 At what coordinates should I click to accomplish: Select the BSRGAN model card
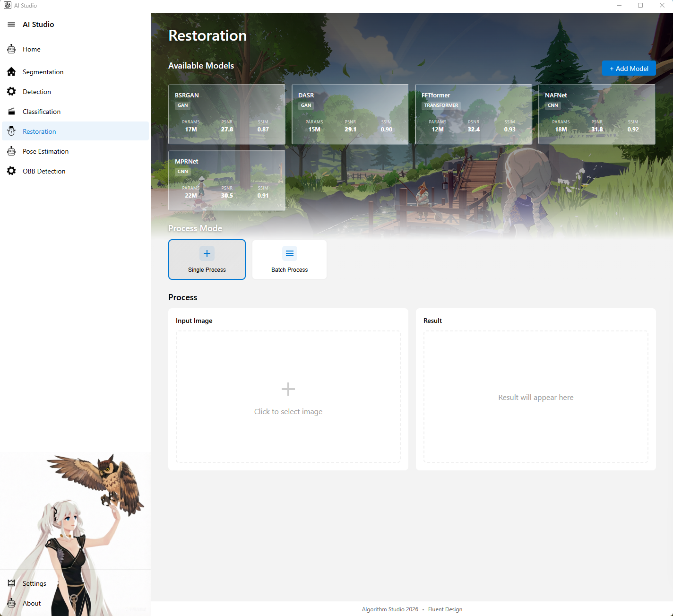coord(227,114)
